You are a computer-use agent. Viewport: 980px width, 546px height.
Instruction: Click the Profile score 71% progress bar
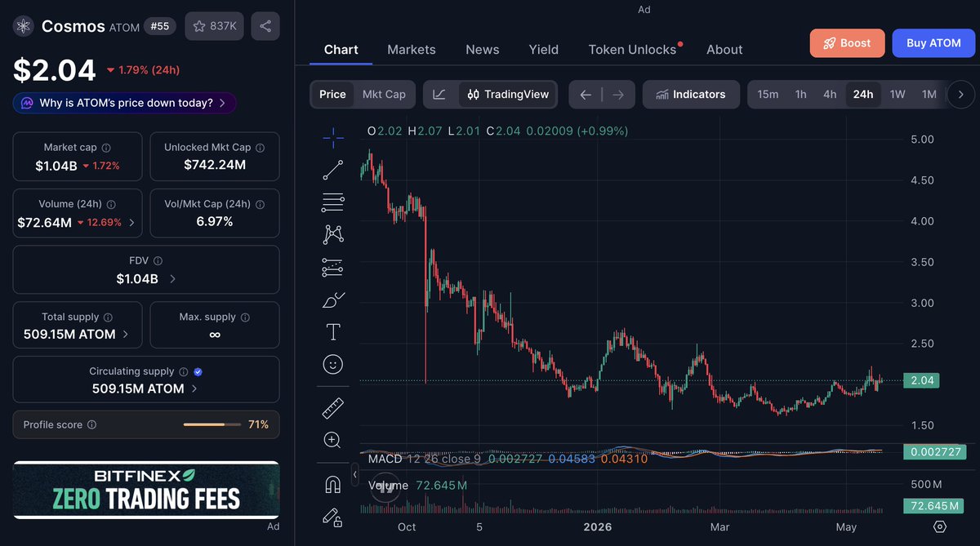(212, 425)
